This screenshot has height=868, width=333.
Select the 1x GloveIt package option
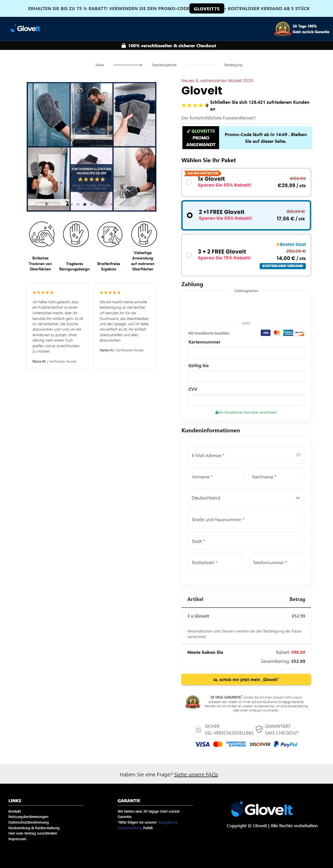246,182
